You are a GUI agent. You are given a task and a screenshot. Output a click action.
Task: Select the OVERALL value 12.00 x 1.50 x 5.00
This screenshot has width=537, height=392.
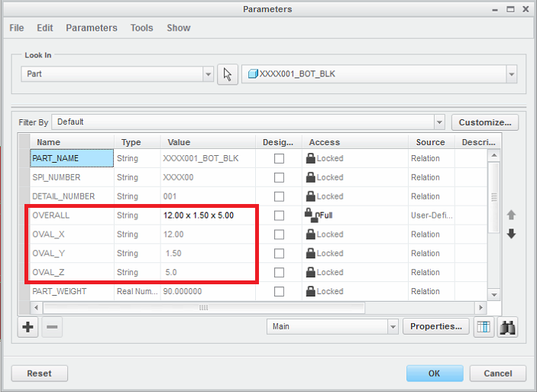tap(208, 215)
